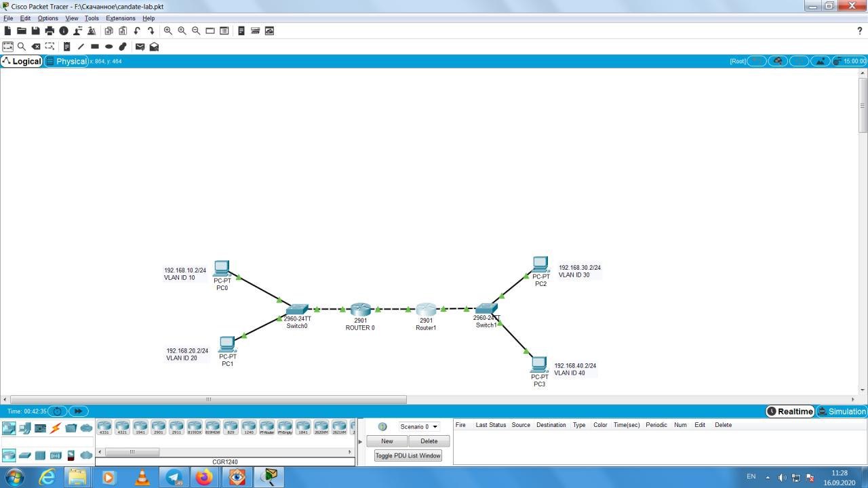The image size is (868, 488).
Task: Switch to Logical workspace view
Action: [22, 61]
